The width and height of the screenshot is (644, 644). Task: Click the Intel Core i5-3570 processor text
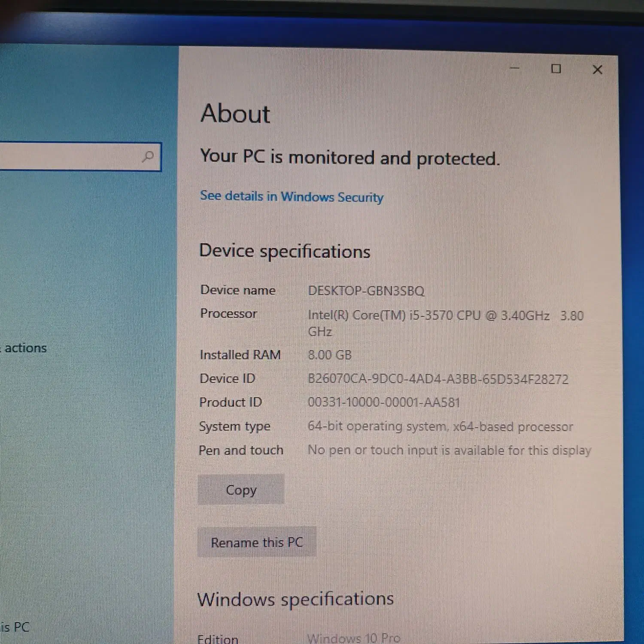click(429, 316)
